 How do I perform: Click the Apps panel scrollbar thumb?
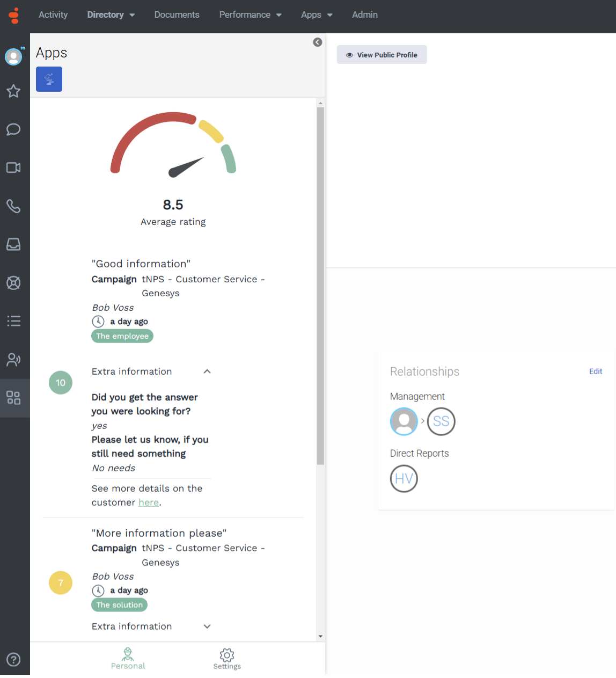point(320,286)
